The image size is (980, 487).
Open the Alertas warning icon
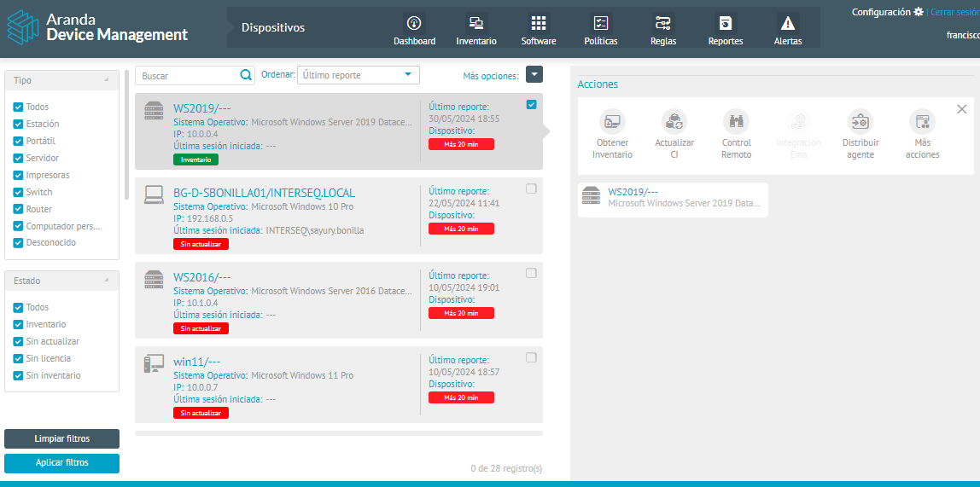(787, 24)
